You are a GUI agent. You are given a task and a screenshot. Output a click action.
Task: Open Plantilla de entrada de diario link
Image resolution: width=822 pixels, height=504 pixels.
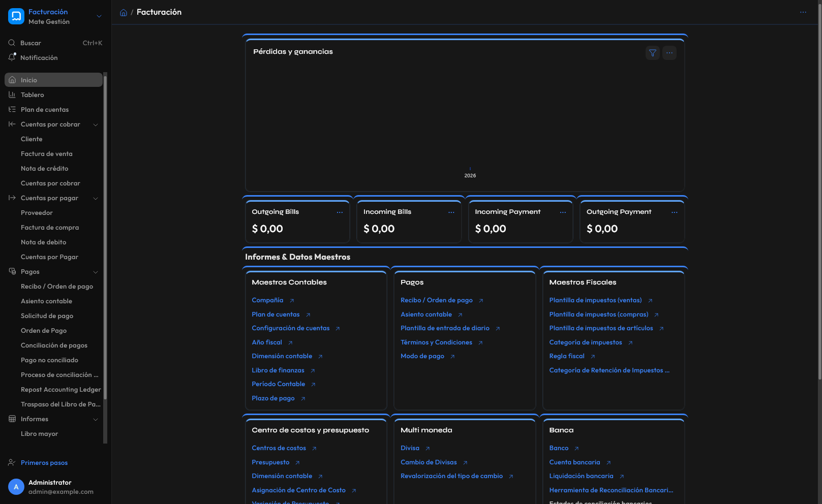point(445,328)
